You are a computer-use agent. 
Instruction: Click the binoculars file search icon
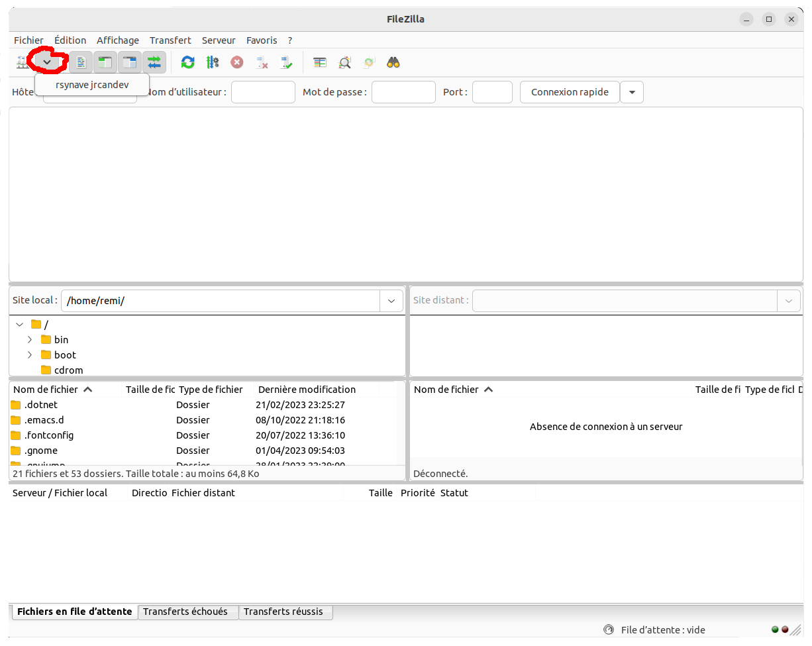tap(393, 62)
